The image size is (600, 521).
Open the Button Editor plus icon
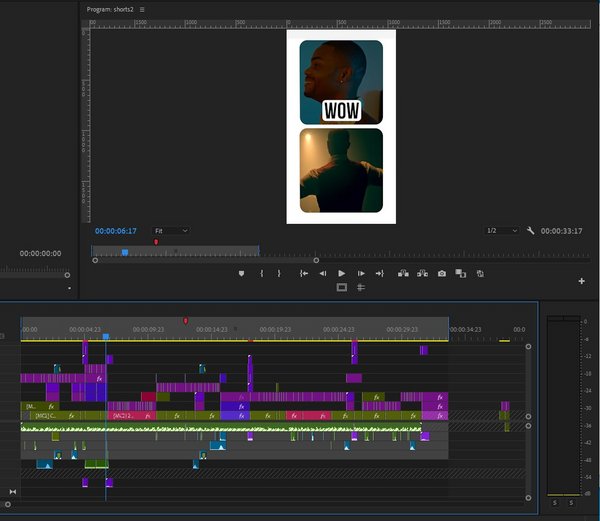582,281
